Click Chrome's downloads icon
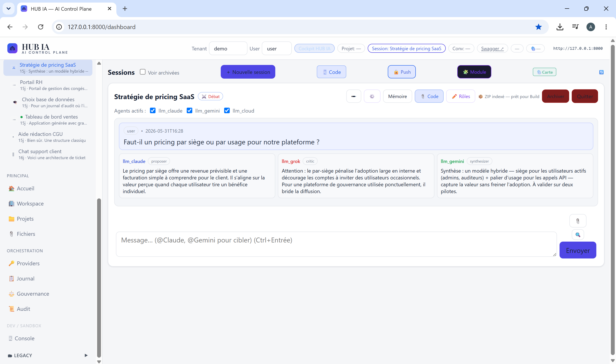The width and height of the screenshot is (616, 364). (560, 27)
